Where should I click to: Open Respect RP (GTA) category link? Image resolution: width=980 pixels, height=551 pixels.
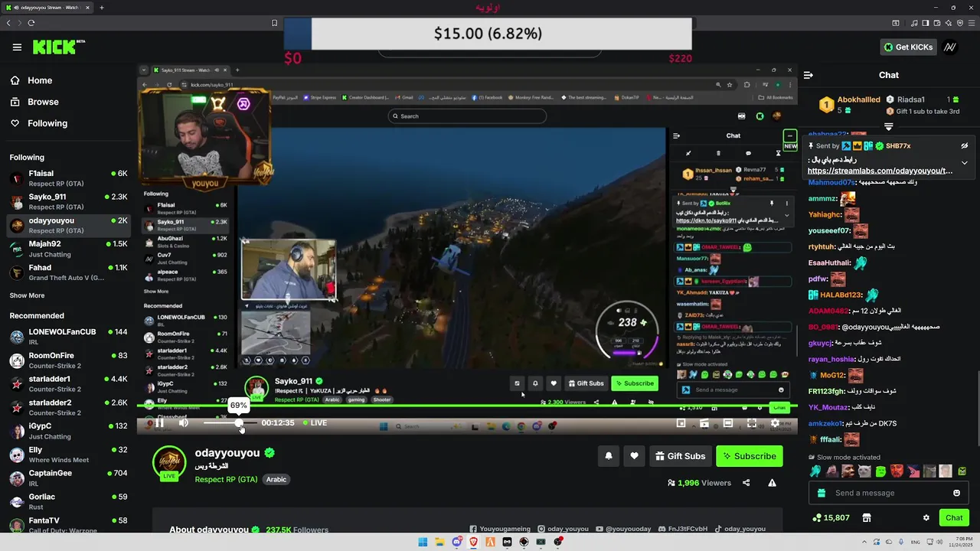tap(226, 479)
